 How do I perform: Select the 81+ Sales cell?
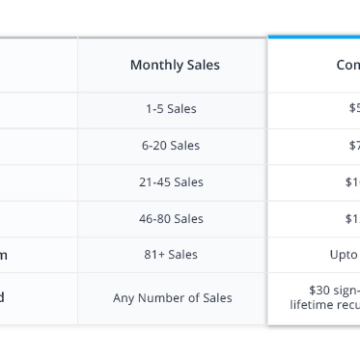click(x=172, y=255)
